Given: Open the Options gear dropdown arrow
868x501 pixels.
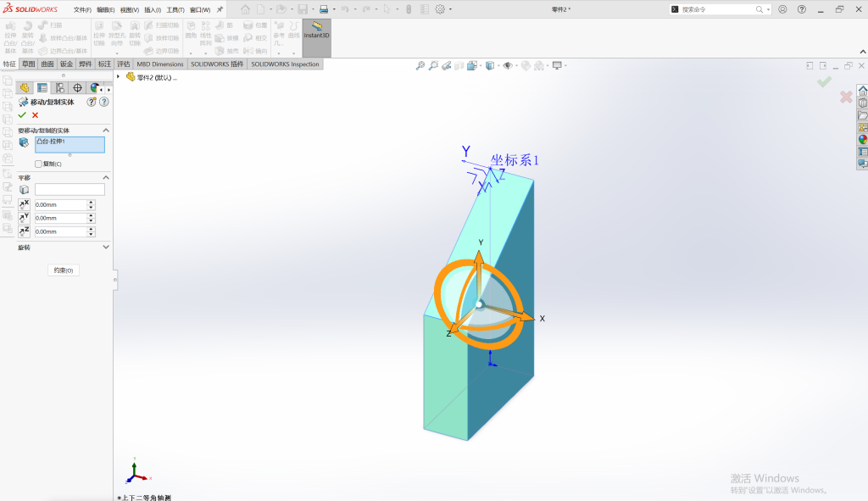Looking at the screenshot, I should coord(450,9).
